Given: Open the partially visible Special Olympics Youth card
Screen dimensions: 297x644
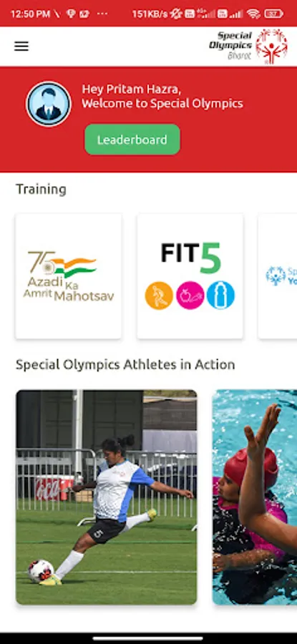Looking at the screenshot, I should pos(278,276).
